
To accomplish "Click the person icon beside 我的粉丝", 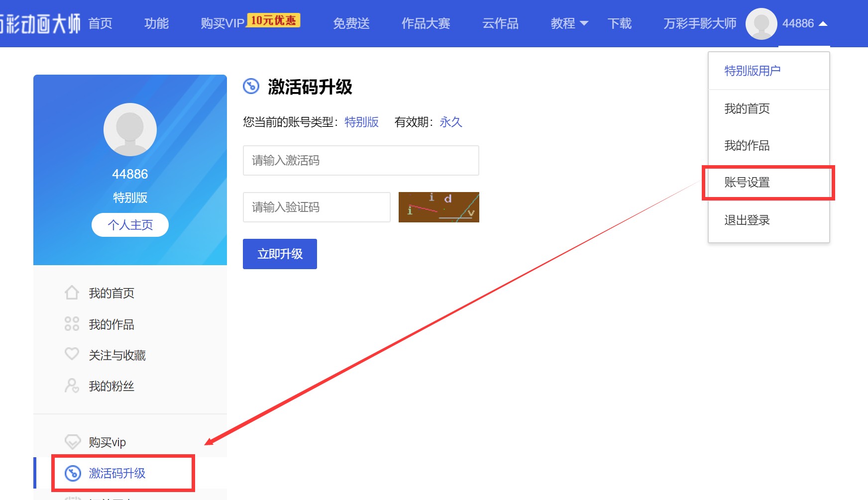I will click(72, 386).
